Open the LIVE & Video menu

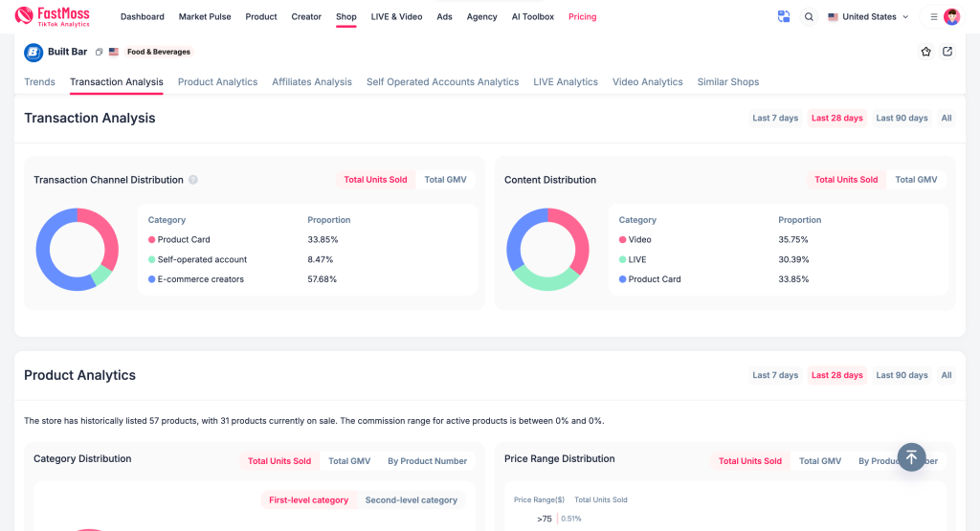pos(397,17)
